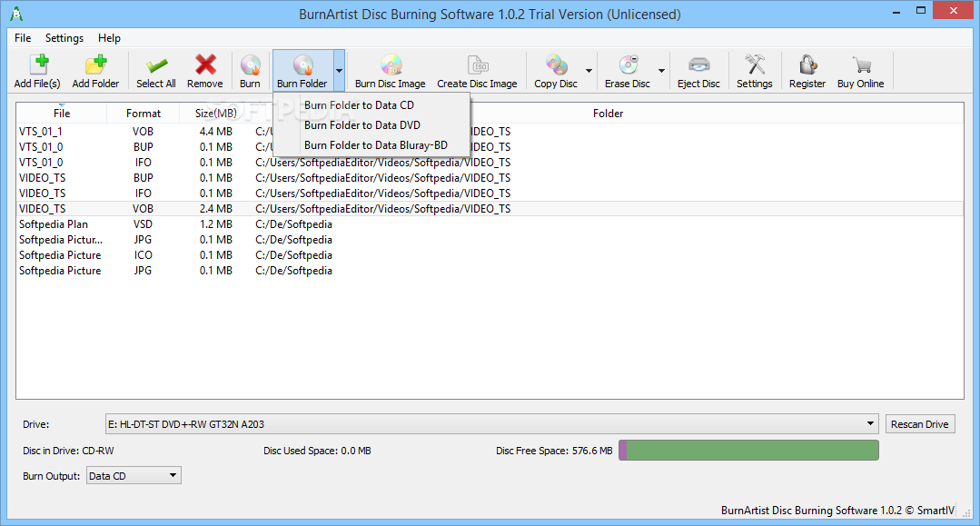Sort by the Format column header

point(144,114)
